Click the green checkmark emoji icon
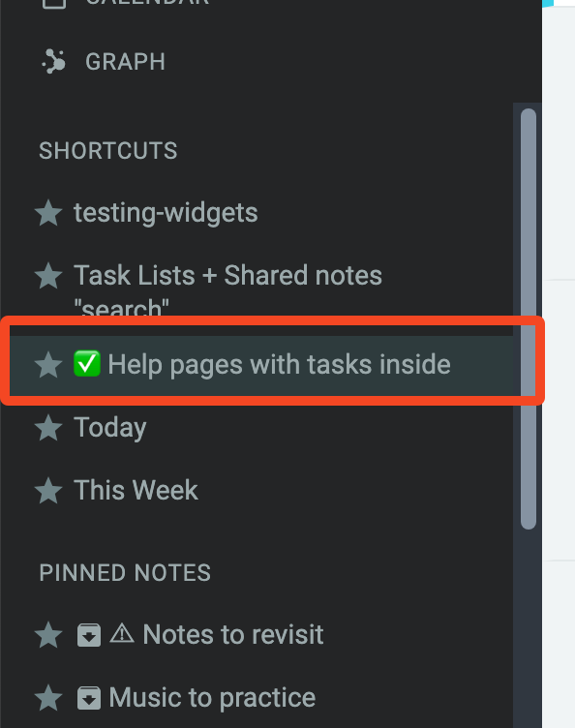Screen dimensions: 575x728 [87, 364]
